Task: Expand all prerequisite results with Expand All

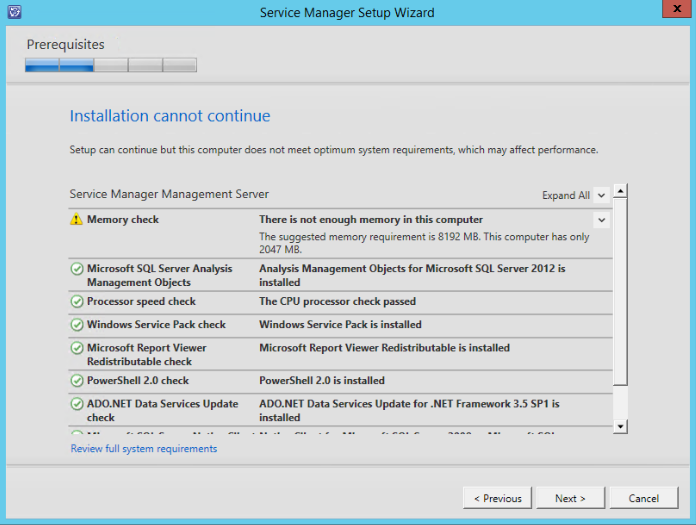Action: pyautogui.click(x=574, y=196)
